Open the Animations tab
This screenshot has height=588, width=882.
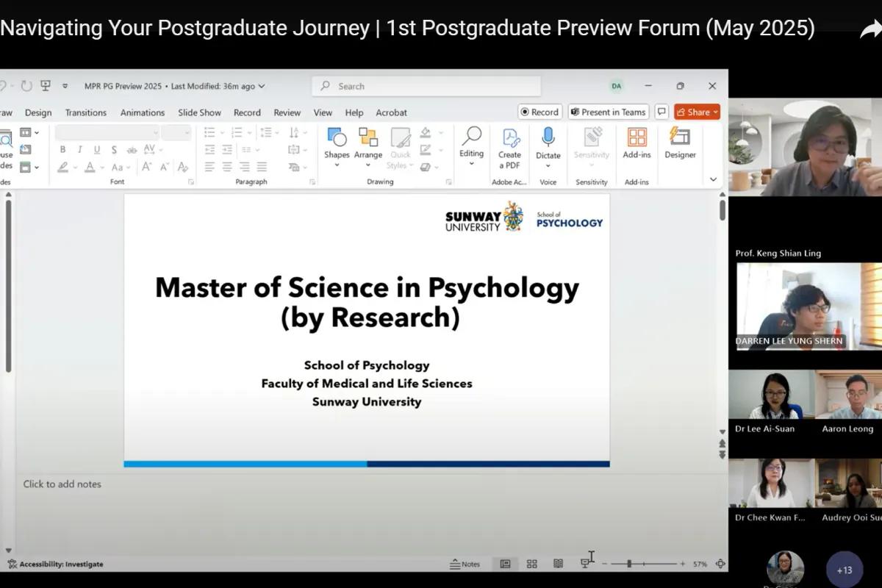click(x=143, y=112)
